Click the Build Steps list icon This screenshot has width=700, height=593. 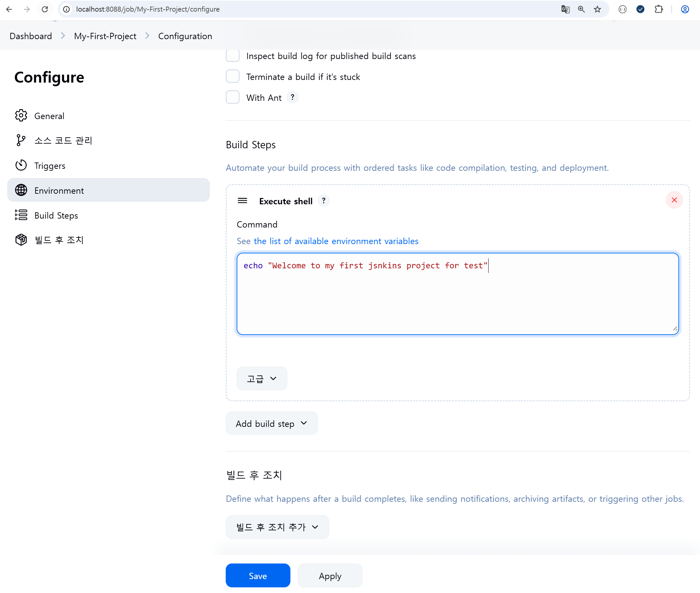21,215
